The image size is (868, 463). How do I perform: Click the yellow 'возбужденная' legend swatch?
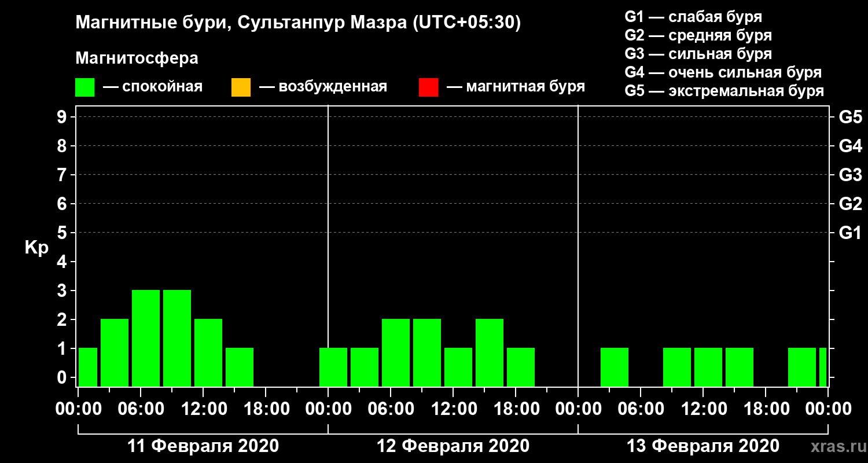click(x=241, y=87)
